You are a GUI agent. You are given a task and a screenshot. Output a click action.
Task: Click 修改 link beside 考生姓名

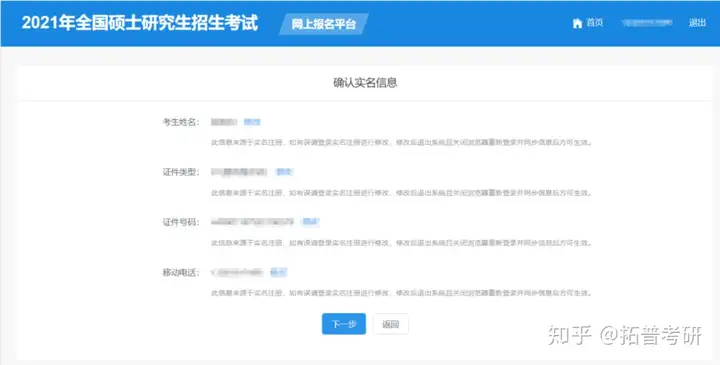click(252, 122)
